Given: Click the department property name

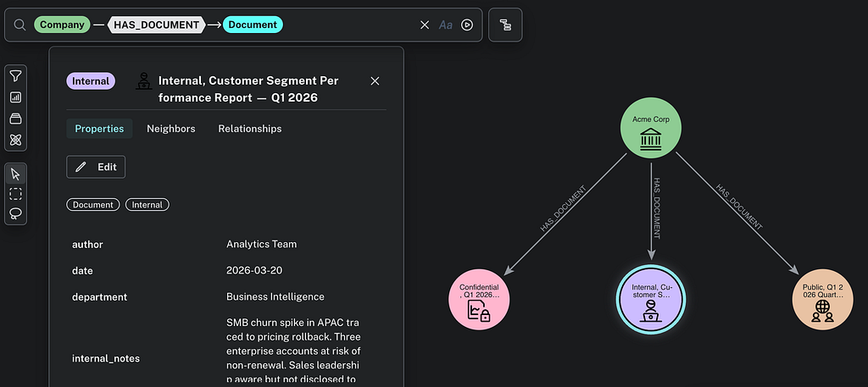Looking at the screenshot, I should point(100,297).
